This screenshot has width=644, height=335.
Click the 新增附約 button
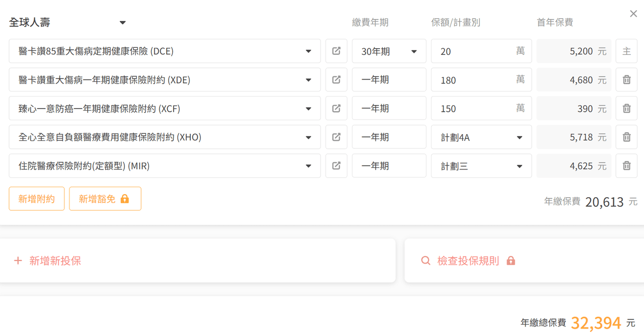(37, 199)
